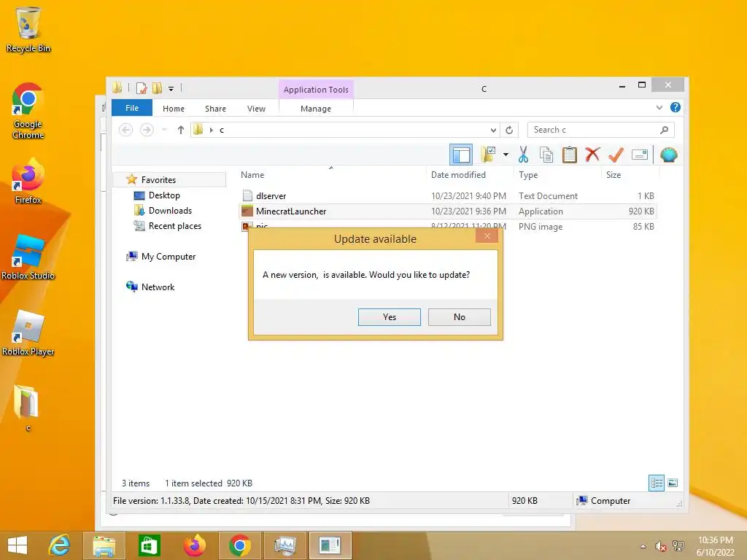Select Google Chrome desktop shortcut
This screenshot has width=747, height=560.
[28, 111]
